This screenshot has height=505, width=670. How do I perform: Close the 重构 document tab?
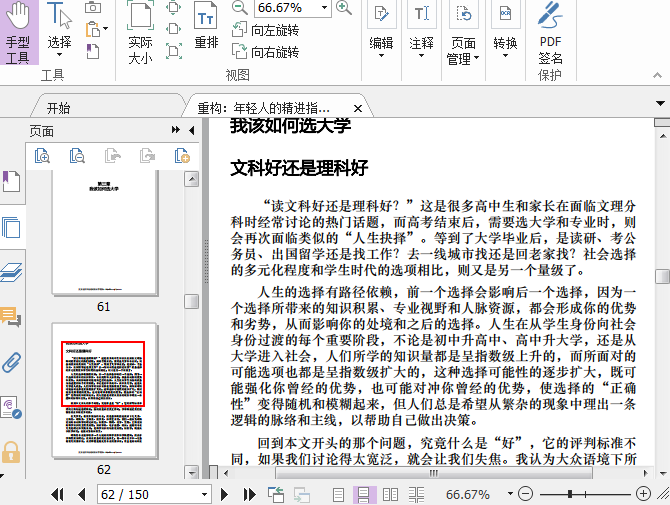point(358,109)
